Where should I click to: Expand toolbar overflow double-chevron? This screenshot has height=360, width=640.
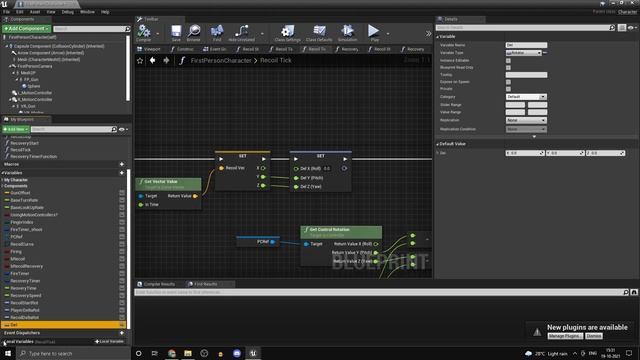point(428,33)
